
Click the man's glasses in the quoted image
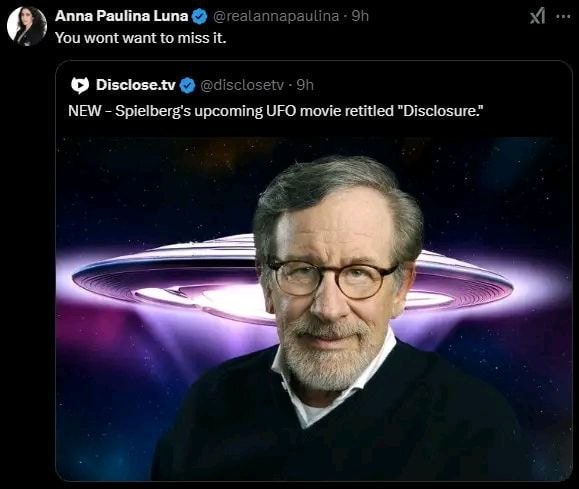point(331,278)
